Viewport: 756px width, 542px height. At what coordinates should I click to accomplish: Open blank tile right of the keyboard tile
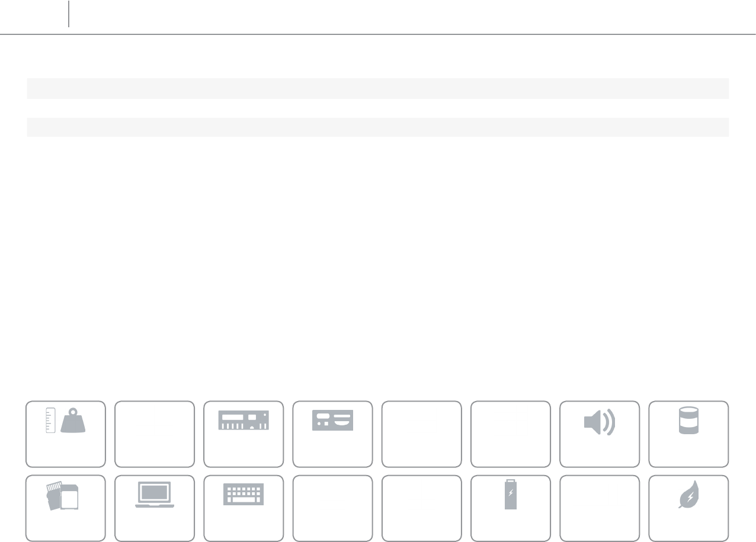click(332, 508)
